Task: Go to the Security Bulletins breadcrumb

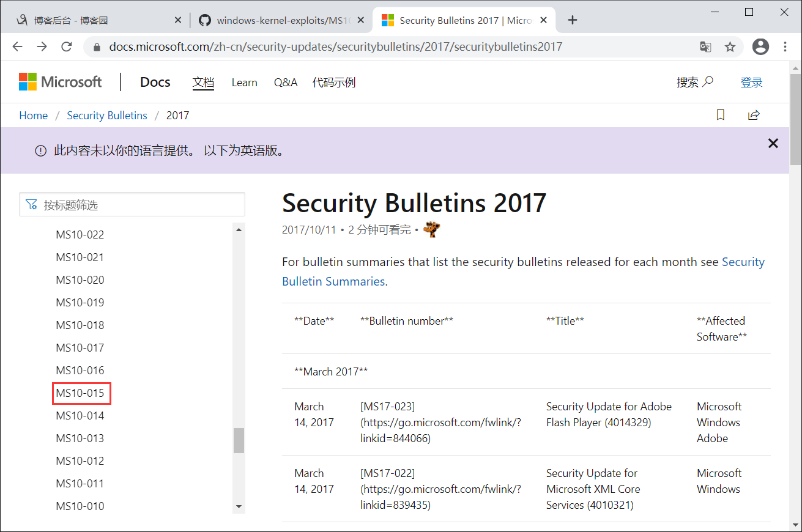Action: 107,116
